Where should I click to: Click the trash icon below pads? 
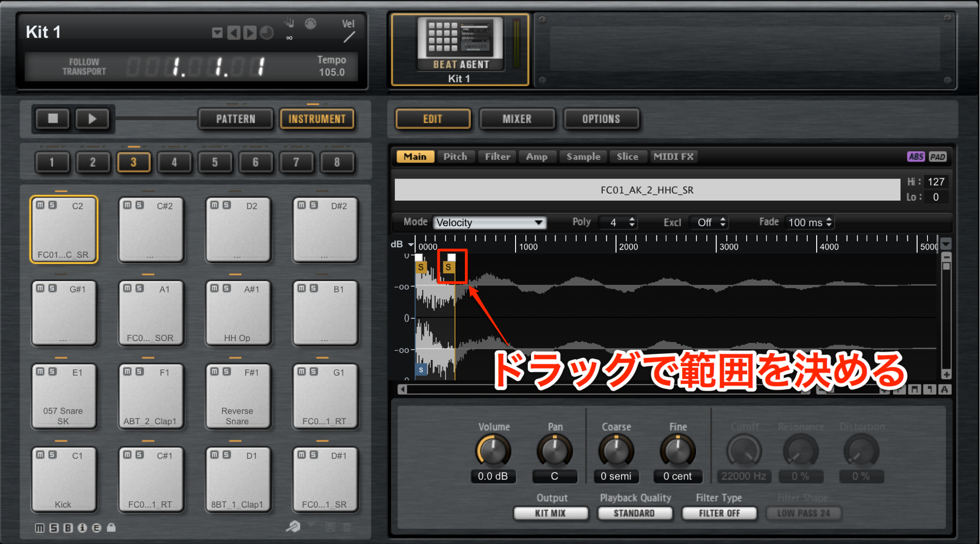coord(347,527)
